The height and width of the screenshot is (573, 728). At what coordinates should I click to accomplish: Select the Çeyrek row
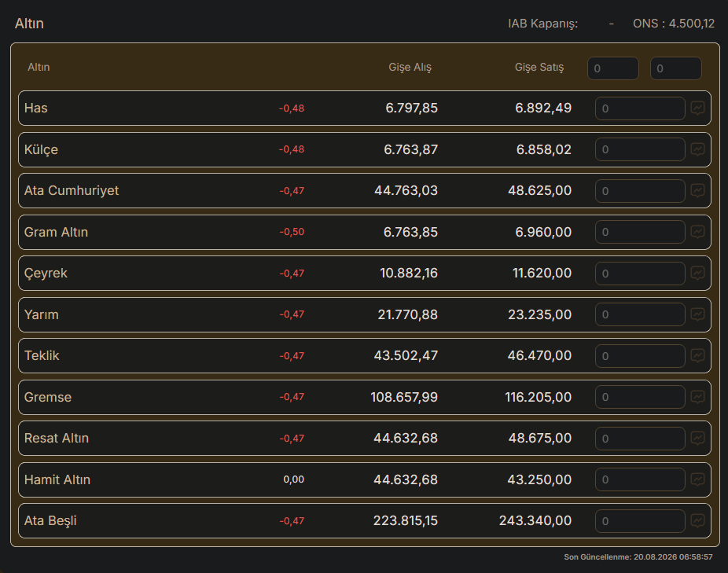click(x=365, y=273)
